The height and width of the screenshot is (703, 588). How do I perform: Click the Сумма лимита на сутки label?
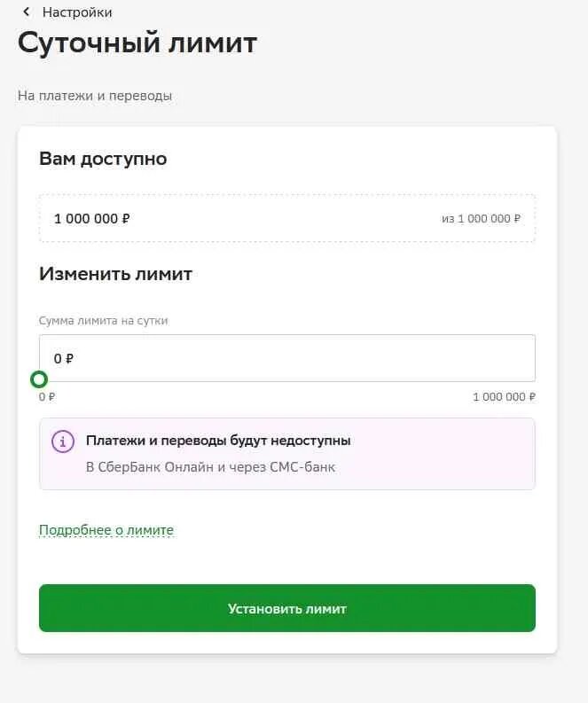click(104, 321)
